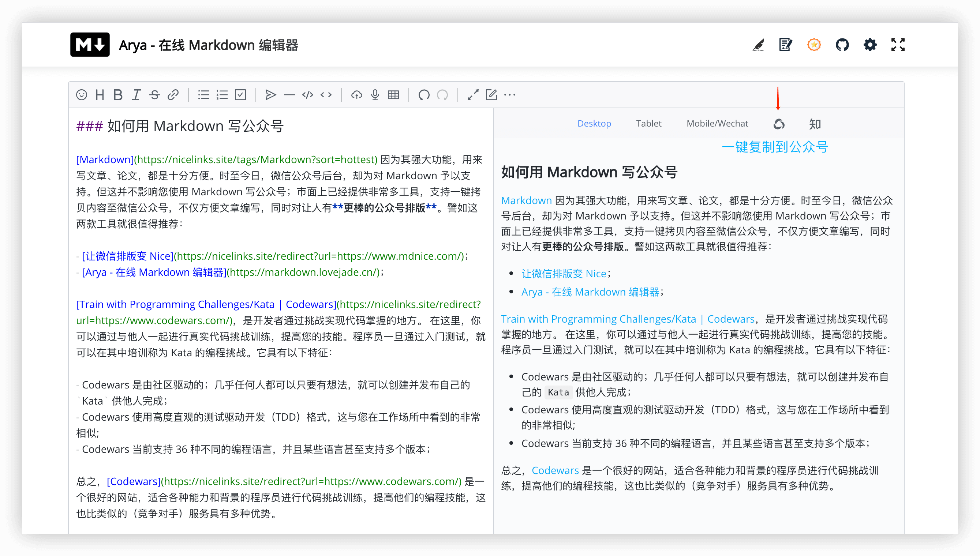Apply strikethrough formatting
The width and height of the screenshot is (980, 556).
tap(155, 95)
